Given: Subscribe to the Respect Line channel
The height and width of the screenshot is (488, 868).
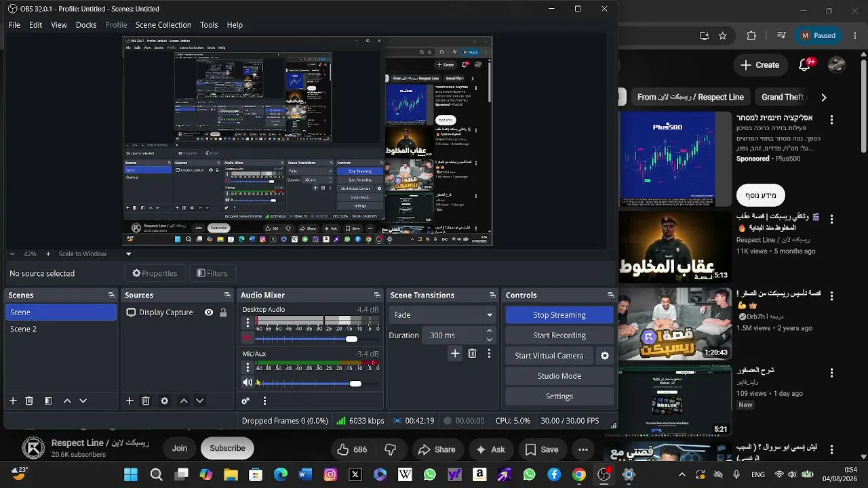Looking at the screenshot, I should pyautogui.click(x=227, y=448).
